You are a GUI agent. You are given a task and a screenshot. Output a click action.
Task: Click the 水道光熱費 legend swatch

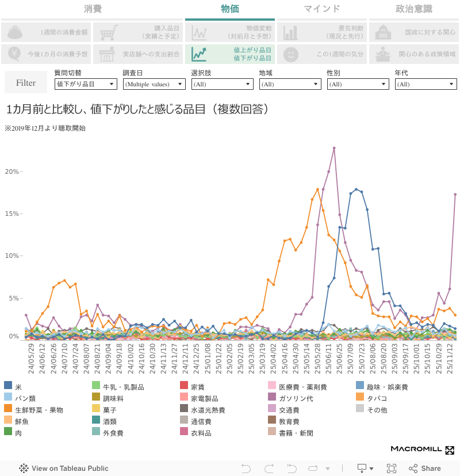184,408
